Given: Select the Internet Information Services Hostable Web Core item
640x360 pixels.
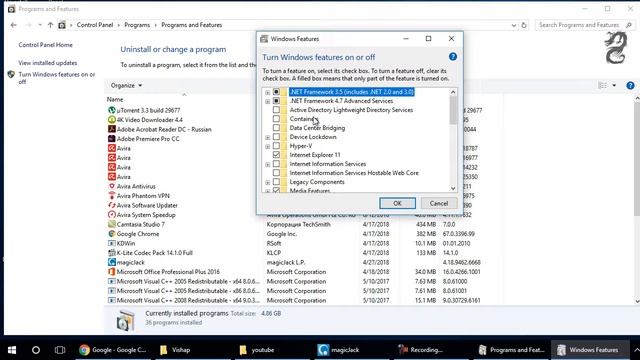Looking at the screenshot, I should 354,173.
